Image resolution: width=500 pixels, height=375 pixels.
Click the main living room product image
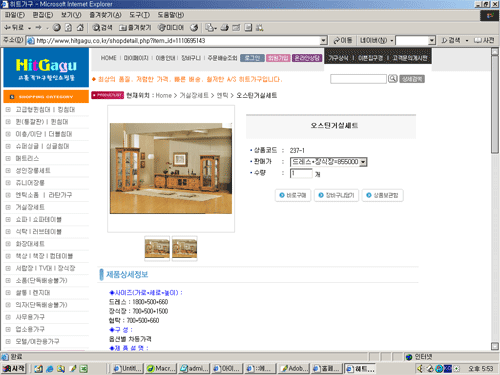pos(171,168)
